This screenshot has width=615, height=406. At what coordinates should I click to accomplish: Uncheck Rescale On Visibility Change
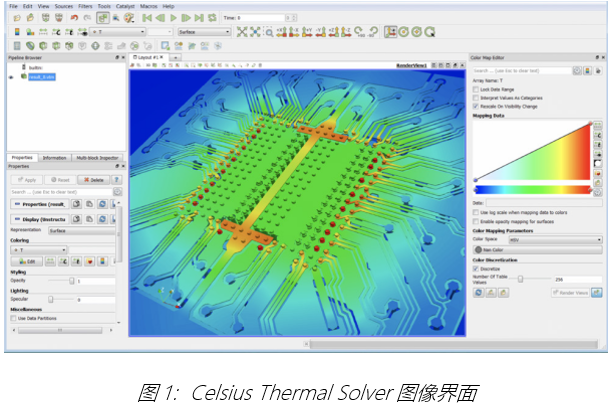pos(476,105)
